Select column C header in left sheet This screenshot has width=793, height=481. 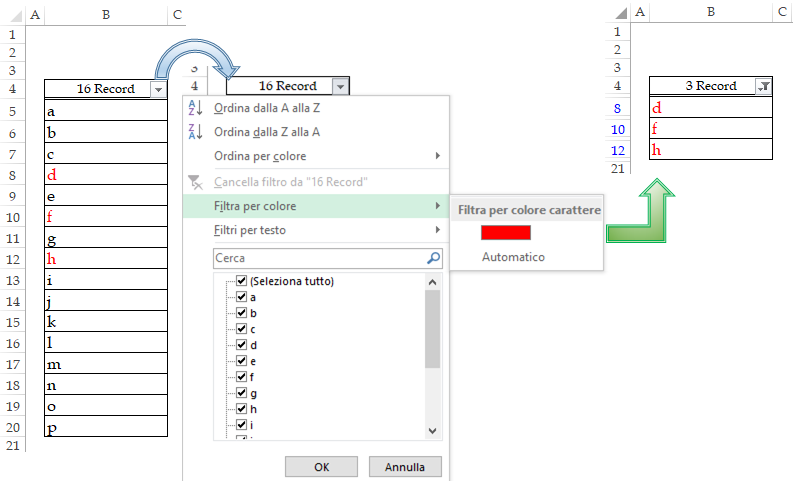click(x=177, y=15)
